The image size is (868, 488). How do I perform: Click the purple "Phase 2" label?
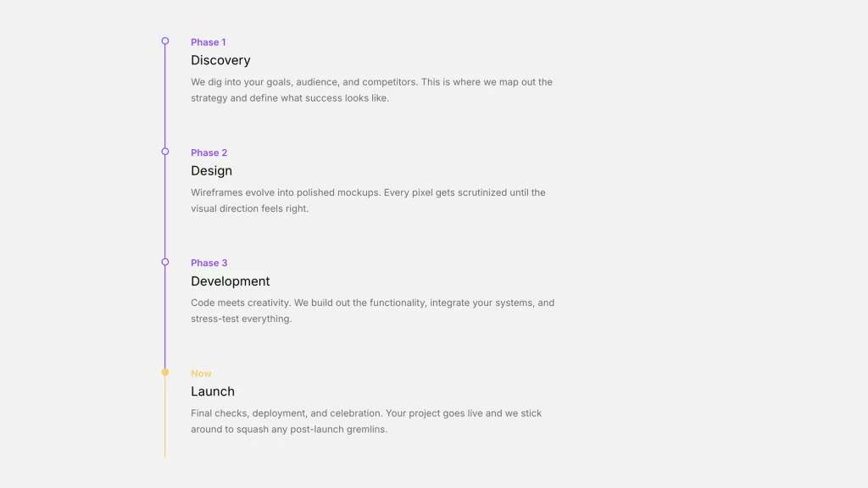[209, 152]
